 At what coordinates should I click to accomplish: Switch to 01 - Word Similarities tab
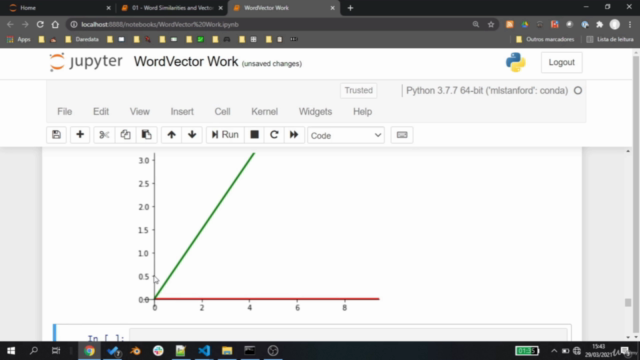(171, 8)
